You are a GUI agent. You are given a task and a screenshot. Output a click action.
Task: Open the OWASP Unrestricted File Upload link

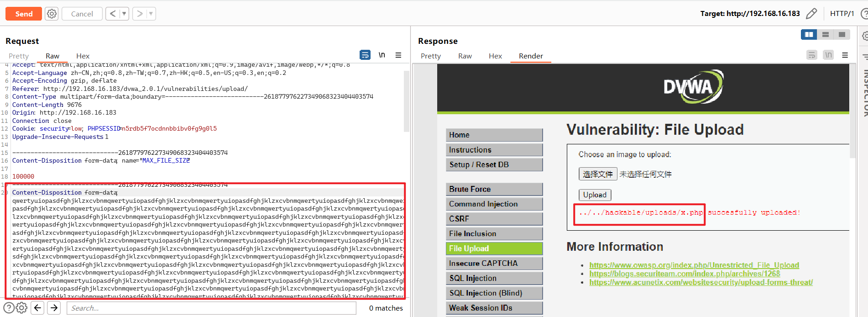coord(694,265)
